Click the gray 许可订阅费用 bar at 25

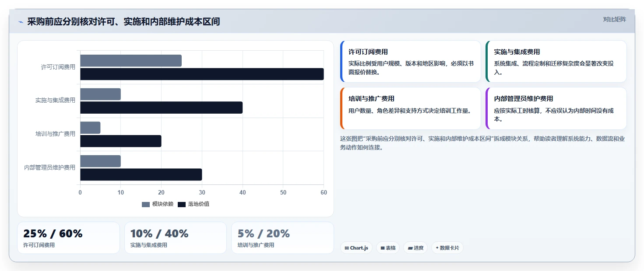131,61
